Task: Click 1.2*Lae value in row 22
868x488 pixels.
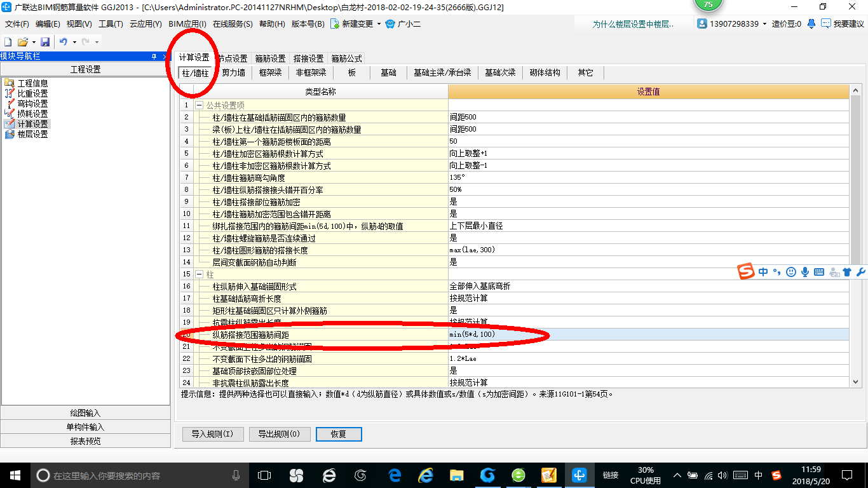Action: click(648, 358)
